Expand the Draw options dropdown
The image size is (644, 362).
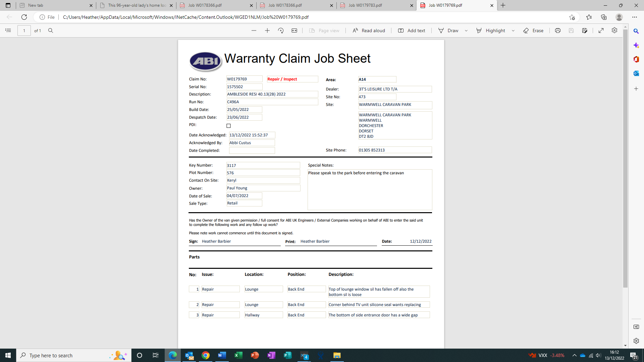pos(466,31)
